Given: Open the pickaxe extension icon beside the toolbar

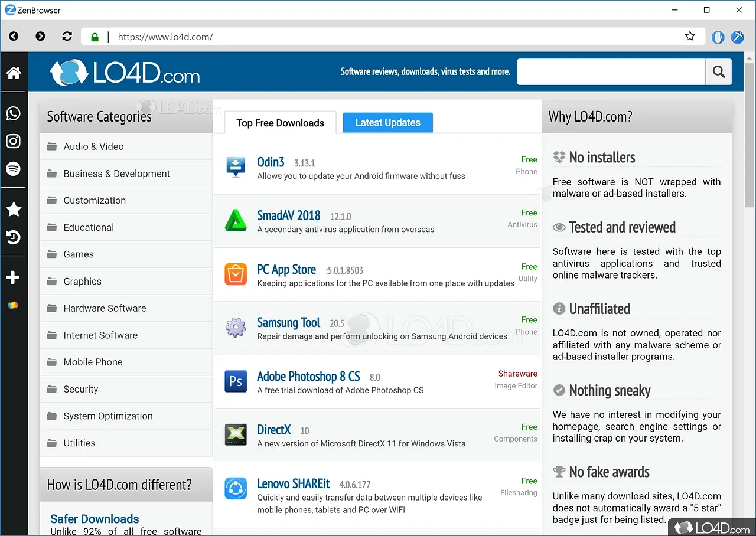Looking at the screenshot, I should coord(737,37).
